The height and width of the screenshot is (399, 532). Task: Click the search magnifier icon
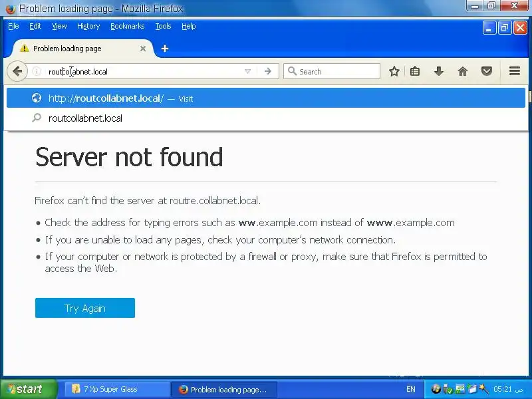292,71
